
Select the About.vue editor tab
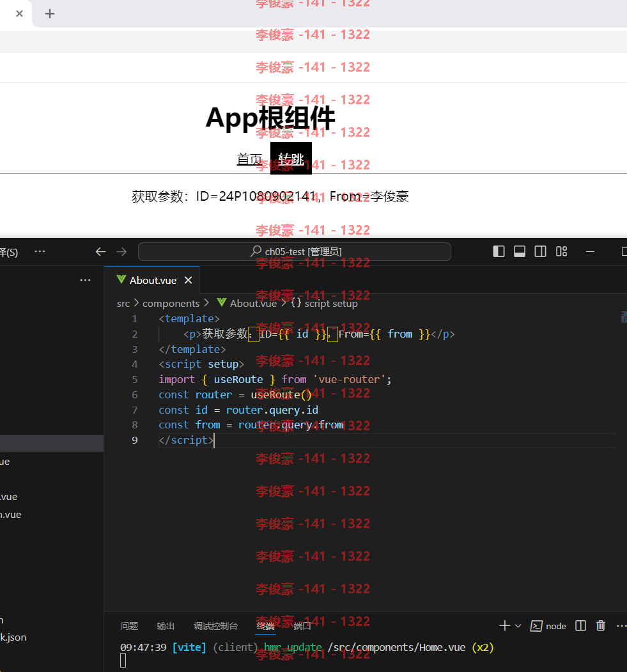(152, 280)
